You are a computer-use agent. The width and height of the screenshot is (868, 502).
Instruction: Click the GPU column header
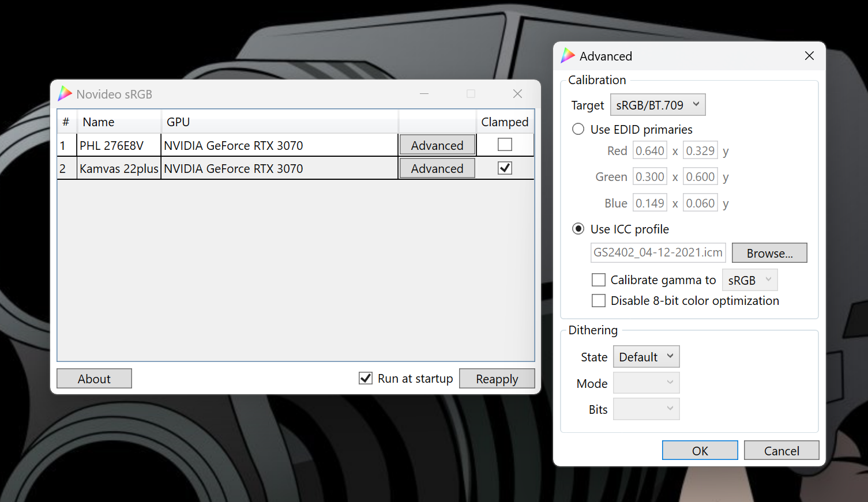280,122
